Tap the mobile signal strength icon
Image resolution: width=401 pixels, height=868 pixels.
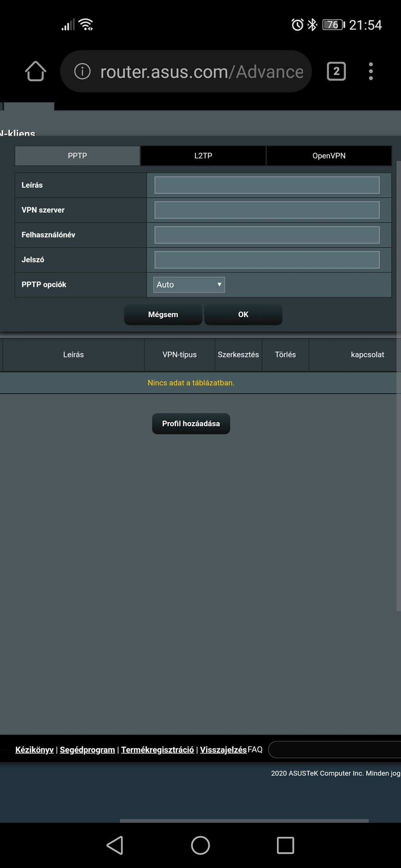[68, 25]
